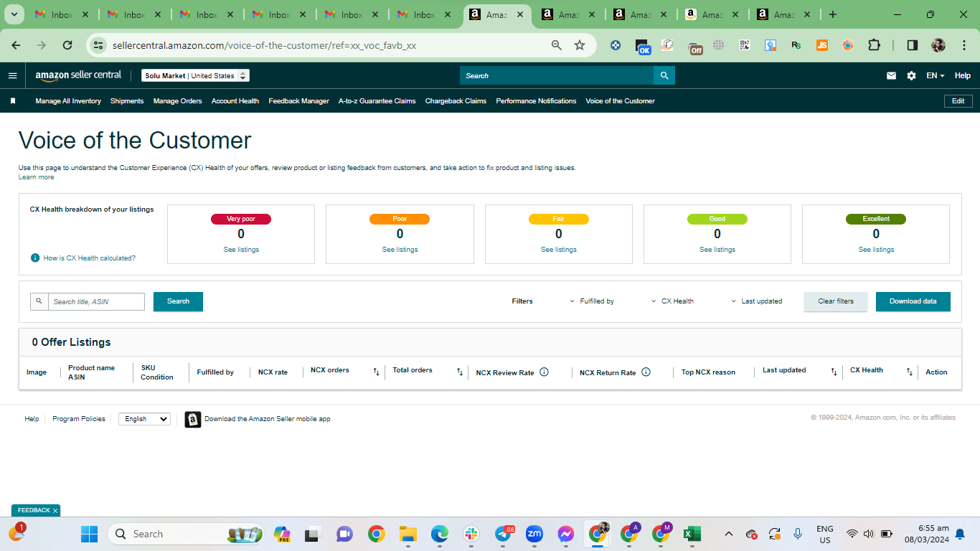This screenshot has height=551, width=980.
Task: Bookmark this page with the star icon
Action: pyautogui.click(x=580, y=45)
